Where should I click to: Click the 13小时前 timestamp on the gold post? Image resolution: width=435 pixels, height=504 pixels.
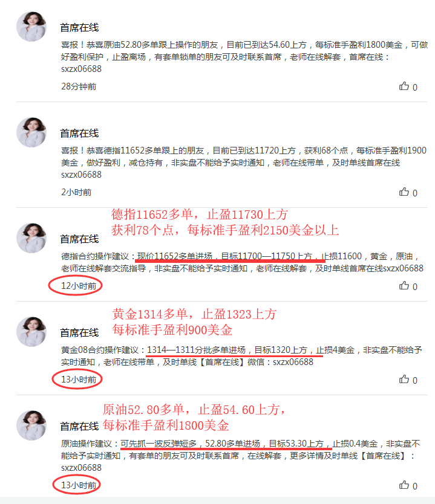79,380
